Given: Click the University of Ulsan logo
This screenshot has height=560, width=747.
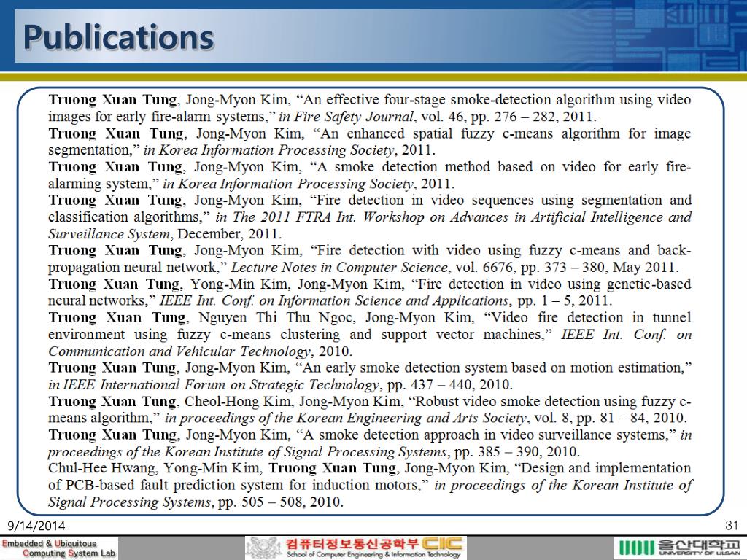Looking at the screenshot, I should 681,548.
